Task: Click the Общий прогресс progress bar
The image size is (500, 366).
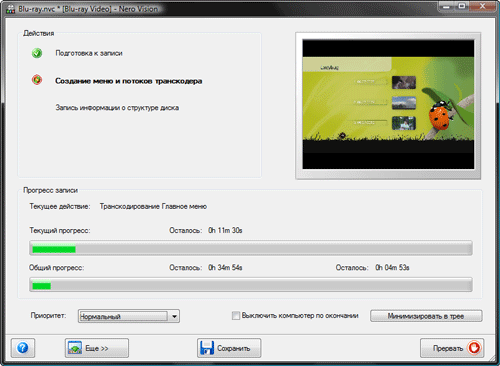Action: click(x=251, y=285)
